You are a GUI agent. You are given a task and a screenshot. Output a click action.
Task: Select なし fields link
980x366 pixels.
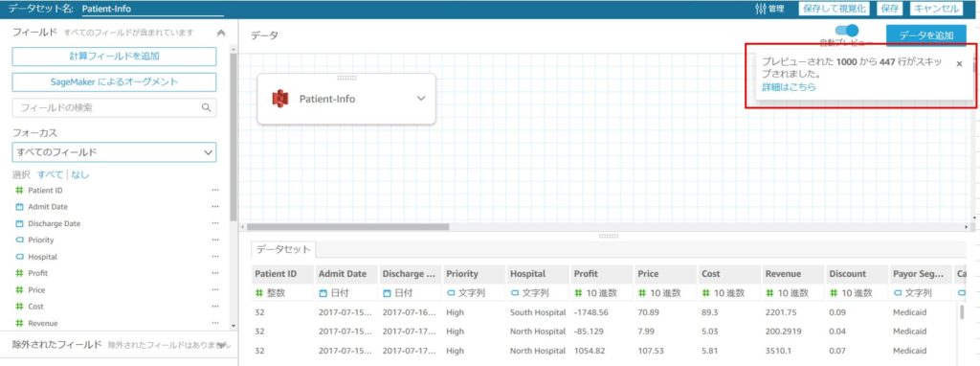coord(80,174)
